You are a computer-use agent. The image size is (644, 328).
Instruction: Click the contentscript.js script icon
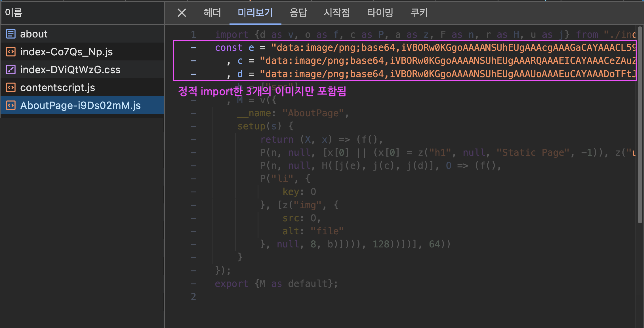[x=11, y=88]
